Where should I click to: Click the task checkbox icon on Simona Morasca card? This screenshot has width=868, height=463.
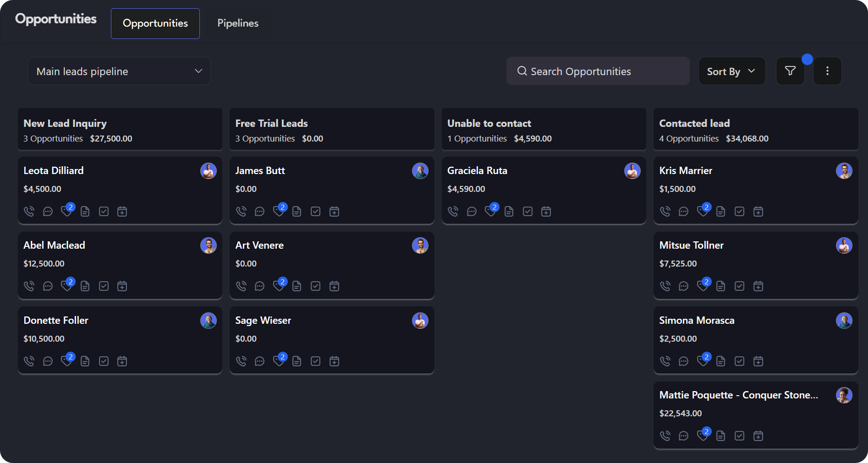739,361
